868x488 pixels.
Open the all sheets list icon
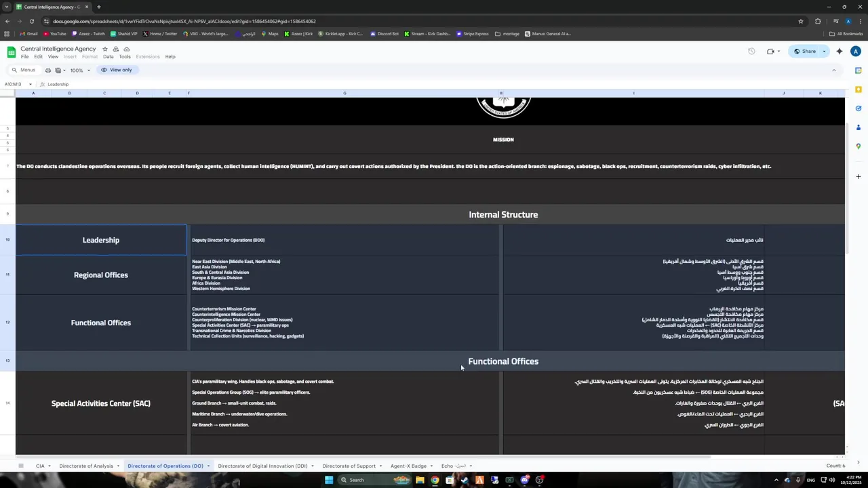20,466
